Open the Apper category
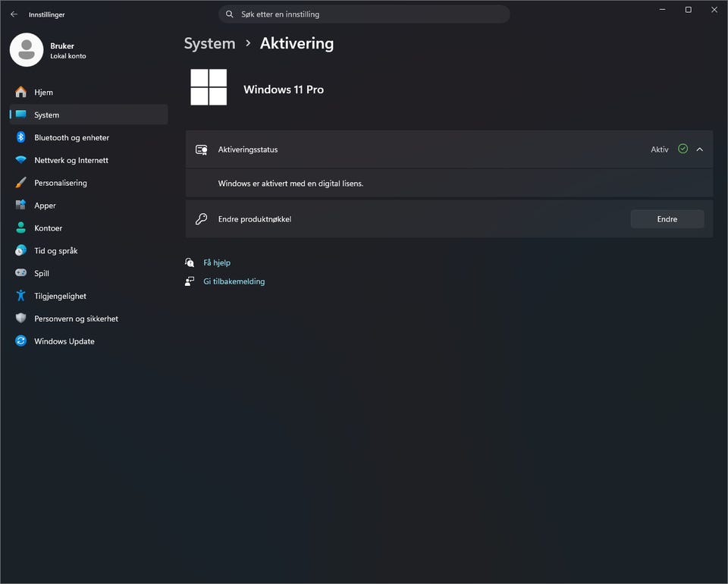 pyautogui.click(x=88, y=206)
